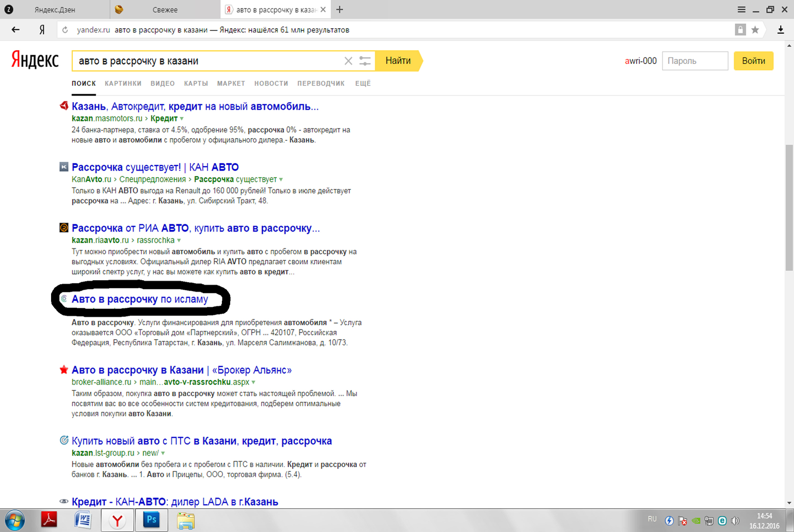Open the ЕЩЁ more services menu
The image size is (794, 532).
click(363, 83)
